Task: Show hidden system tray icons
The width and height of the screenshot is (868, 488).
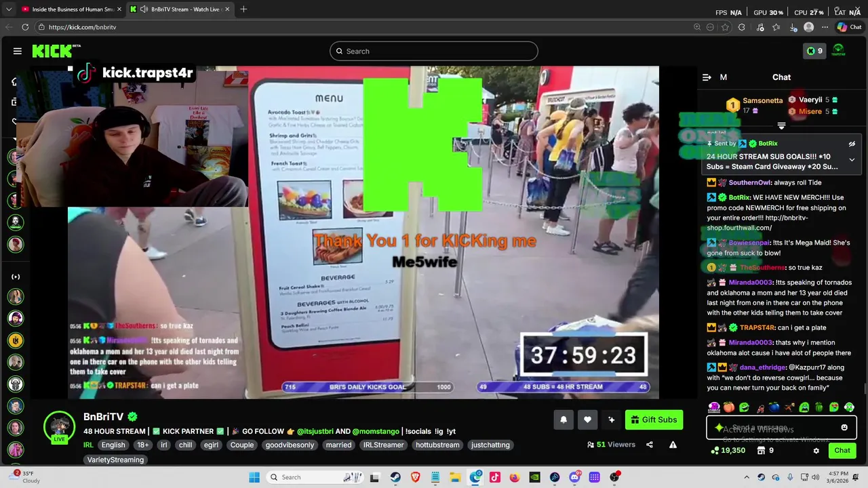Action: click(x=747, y=477)
